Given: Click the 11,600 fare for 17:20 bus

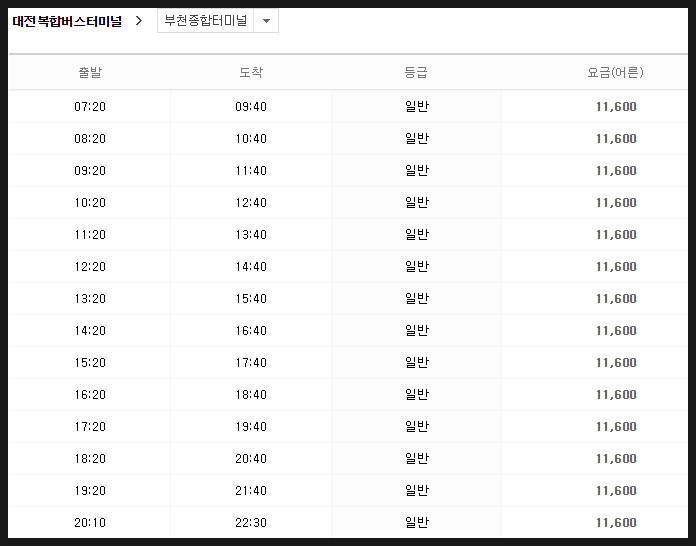Looking at the screenshot, I should tap(616, 427).
